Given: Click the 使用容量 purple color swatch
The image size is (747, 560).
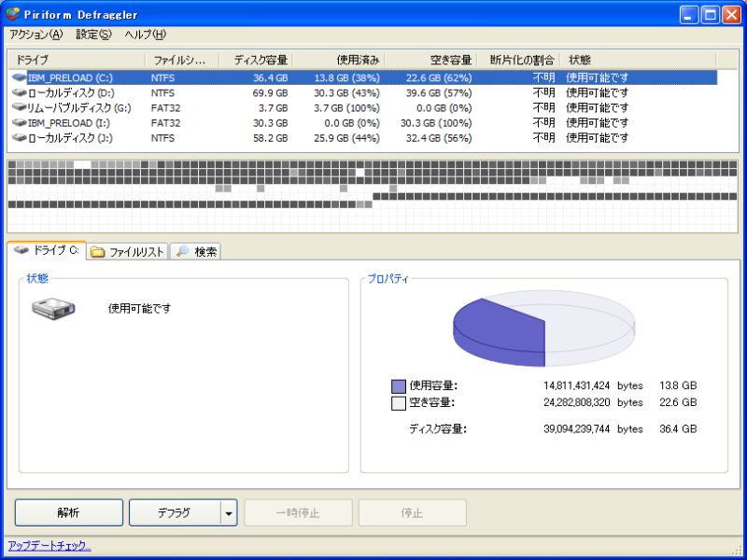Looking at the screenshot, I should click(x=399, y=385).
